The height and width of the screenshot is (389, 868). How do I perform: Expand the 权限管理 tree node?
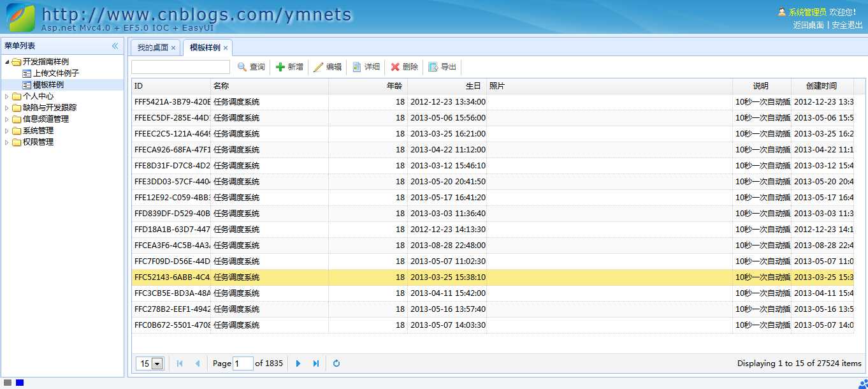(x=7, y=142)
